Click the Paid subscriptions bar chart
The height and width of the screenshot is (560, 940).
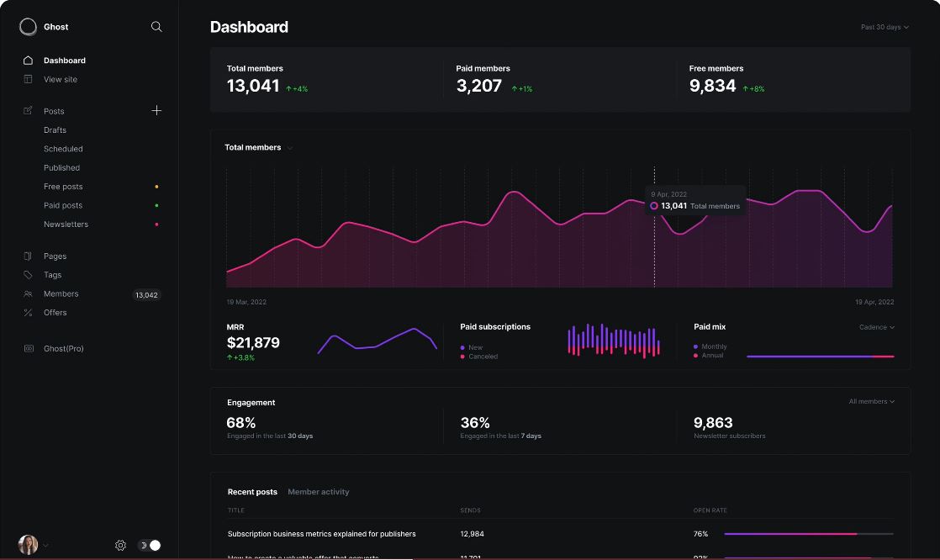(614, 341)
